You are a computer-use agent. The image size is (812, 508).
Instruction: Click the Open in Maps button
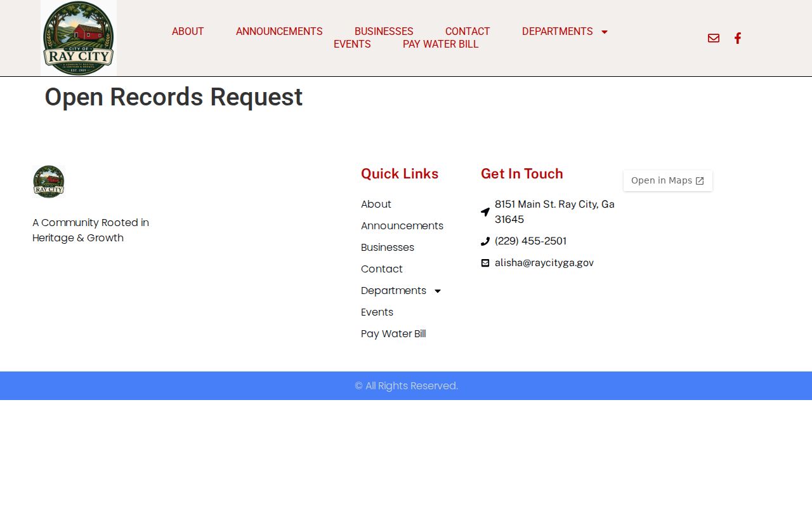pyautogui.click(x=668, y=180)
